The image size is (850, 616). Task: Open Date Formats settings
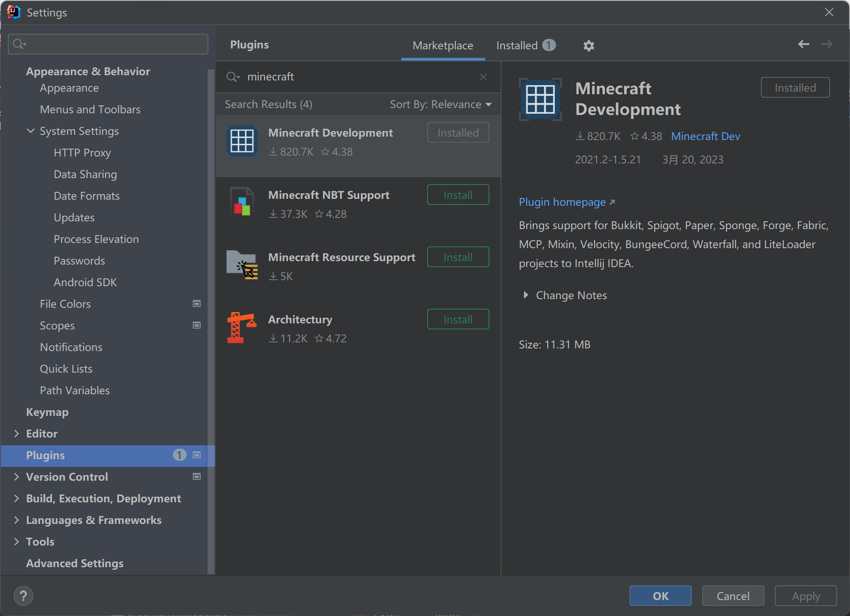tap(86, 196)
